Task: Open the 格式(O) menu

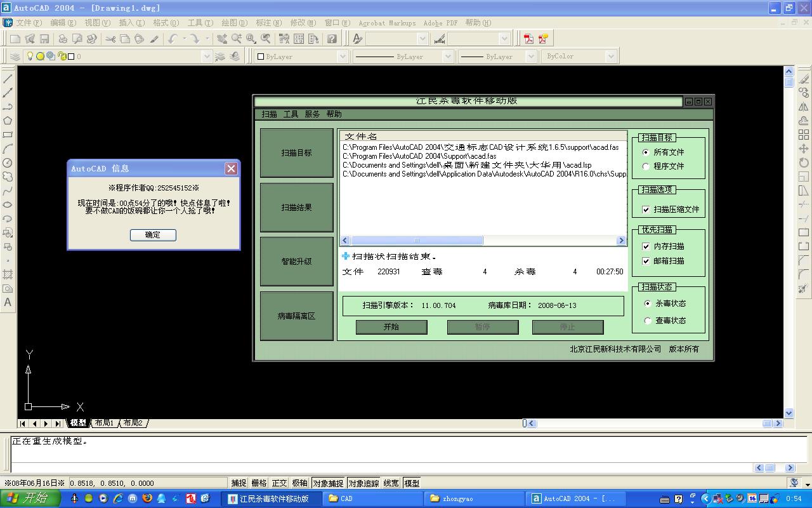Action: click(166, 23)
